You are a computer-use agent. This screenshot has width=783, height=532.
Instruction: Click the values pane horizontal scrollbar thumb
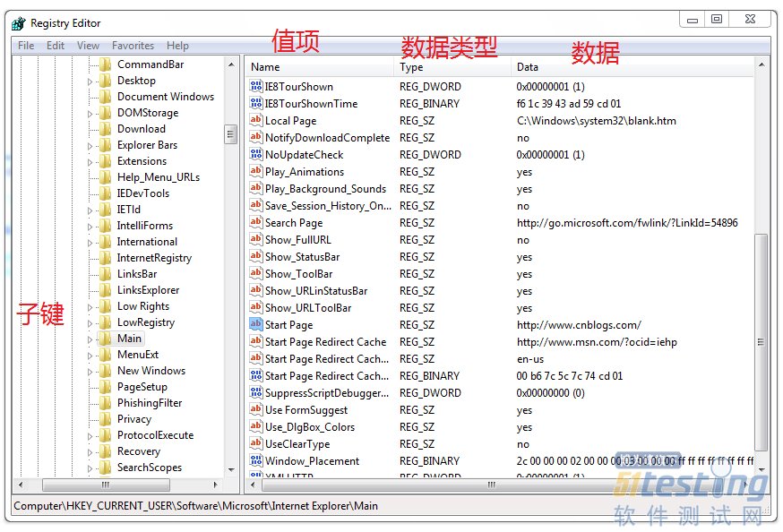point(491,485)
